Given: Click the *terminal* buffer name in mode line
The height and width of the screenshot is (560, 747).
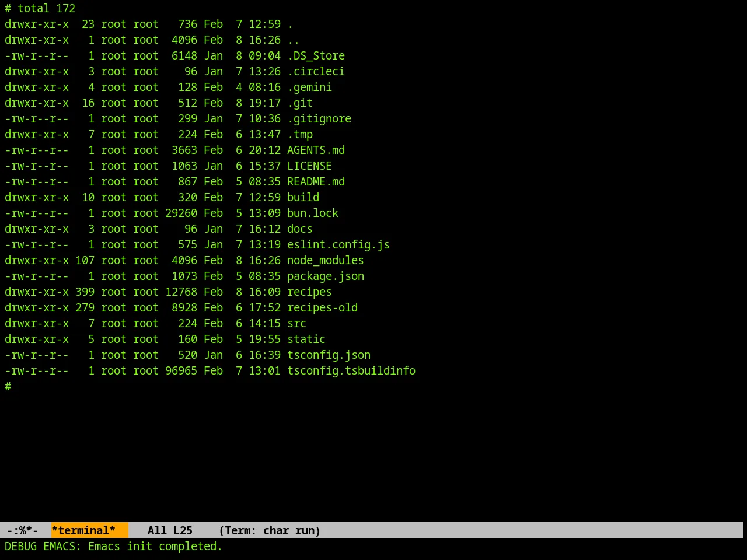Looking at the screenshot, I should 83,530.
